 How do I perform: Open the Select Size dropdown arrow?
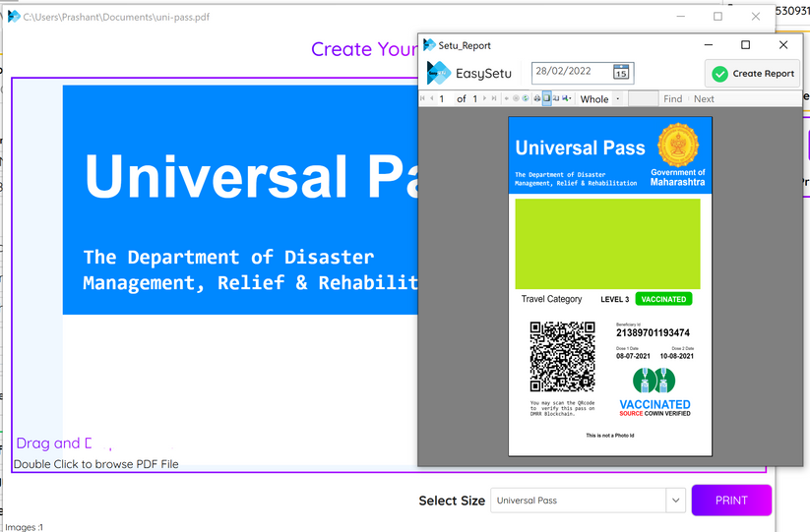click(x=676, y=501)
